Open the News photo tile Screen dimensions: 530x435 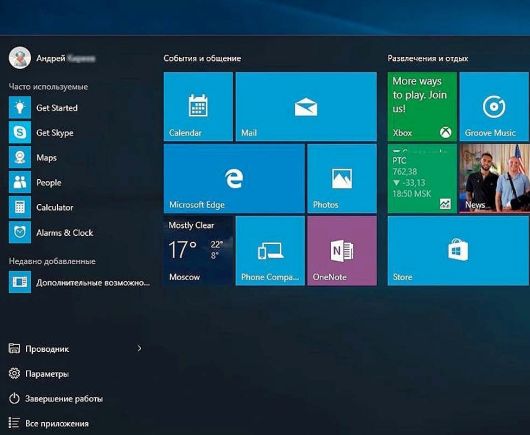point(495,178)
